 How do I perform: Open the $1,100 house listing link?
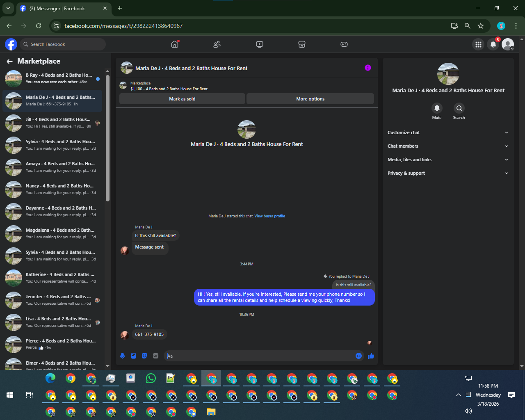pyautogui.click(x=169, y=89)
